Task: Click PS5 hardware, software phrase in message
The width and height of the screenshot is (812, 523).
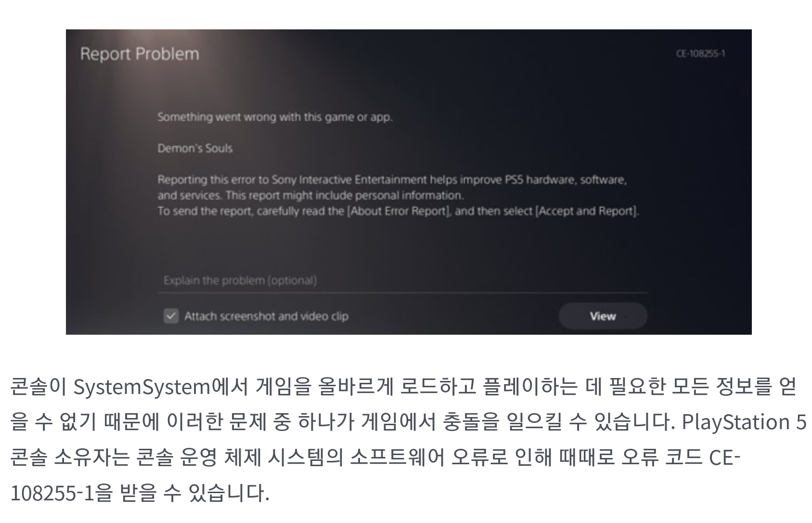Action: point(566,180)
